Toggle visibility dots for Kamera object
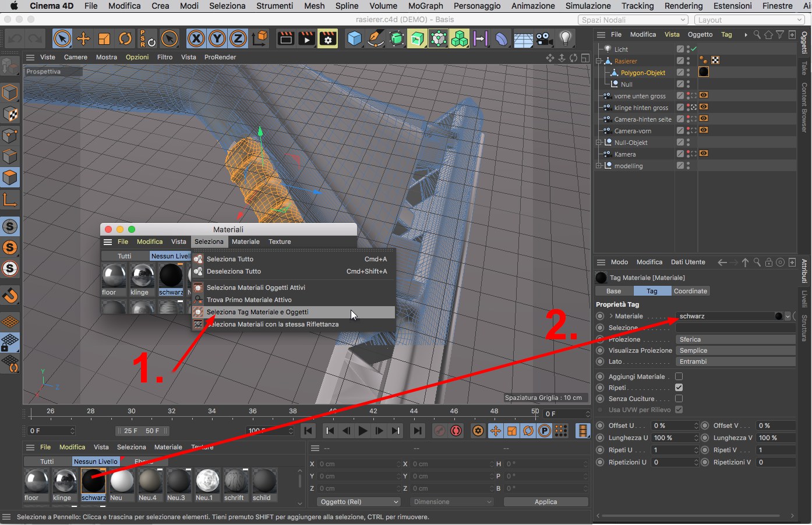This screenshot has height=525, width=812. 688,154
